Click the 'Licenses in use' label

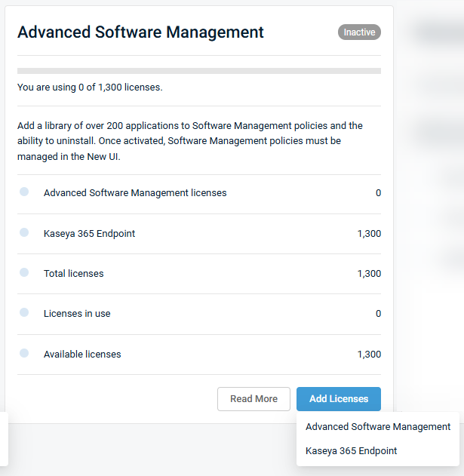(x=77, y=314)
